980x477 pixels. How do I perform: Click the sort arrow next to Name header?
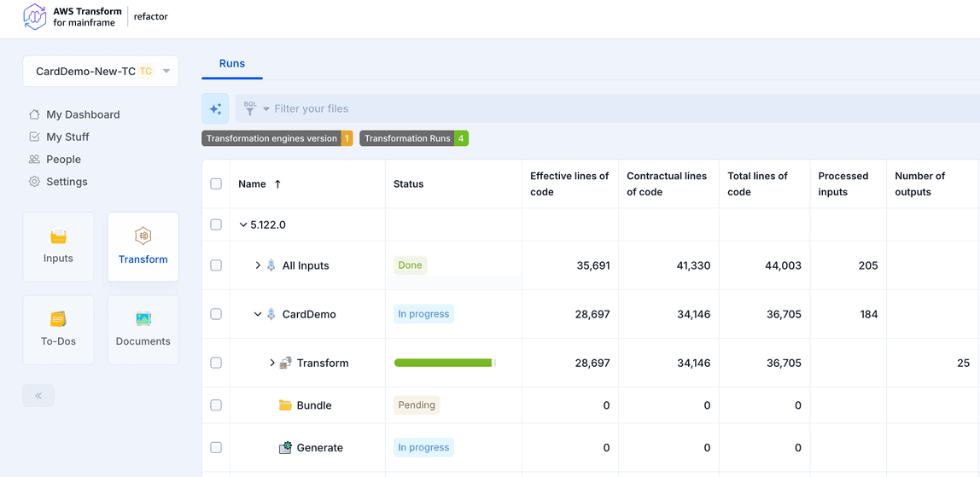277,184
